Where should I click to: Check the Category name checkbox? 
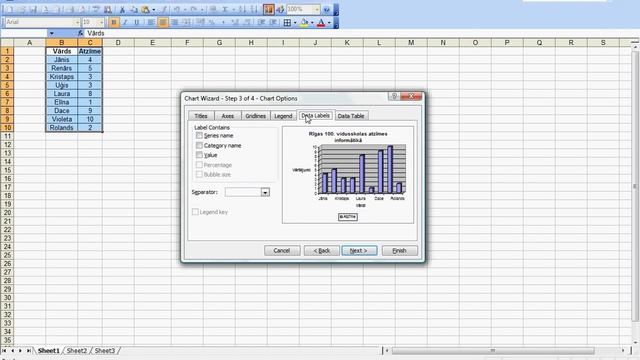coord(199,145)
